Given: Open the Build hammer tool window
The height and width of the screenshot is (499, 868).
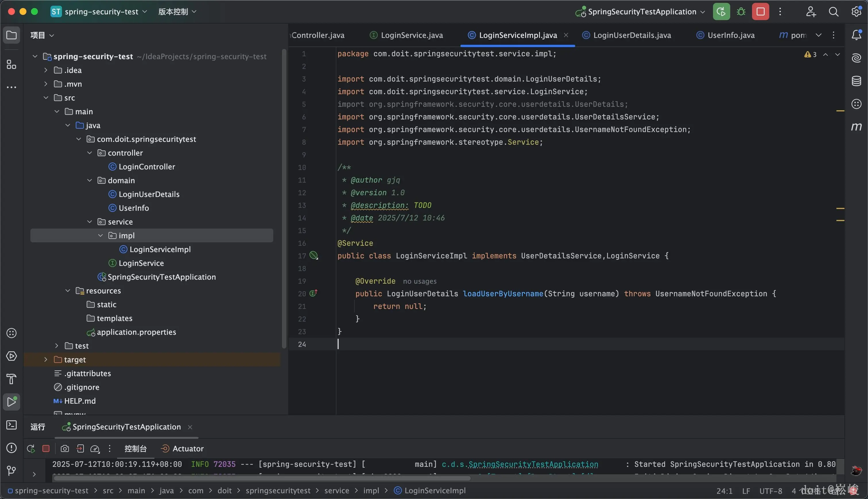Looking at the screenshot, I should tap(11, 379).
